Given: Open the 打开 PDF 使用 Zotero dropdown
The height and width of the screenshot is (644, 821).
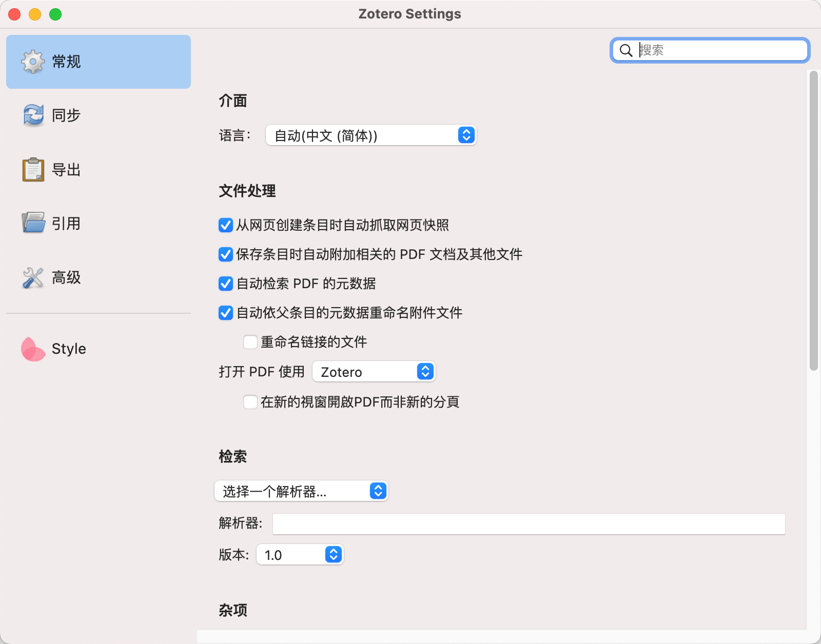Looking at the screenshot, I should click(x=374, y=372).
